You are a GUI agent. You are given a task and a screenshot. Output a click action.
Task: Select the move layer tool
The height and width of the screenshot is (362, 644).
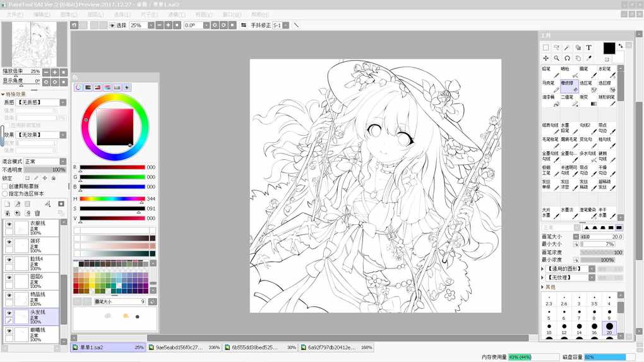point(546,58)
